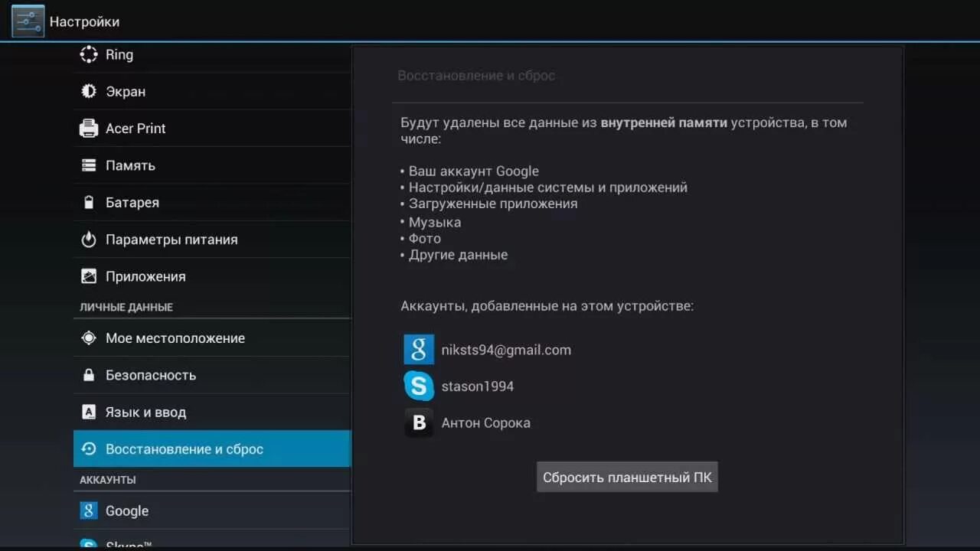Screen dimensions: 980x551
Task: Select the stason1994 Skype account text
Action: tap(477, 386)
